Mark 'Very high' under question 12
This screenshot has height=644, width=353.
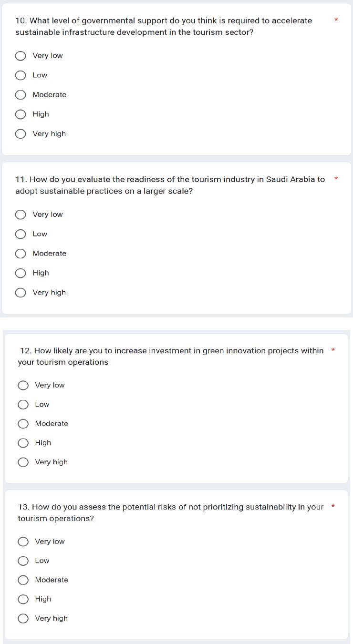pos(23,462)
